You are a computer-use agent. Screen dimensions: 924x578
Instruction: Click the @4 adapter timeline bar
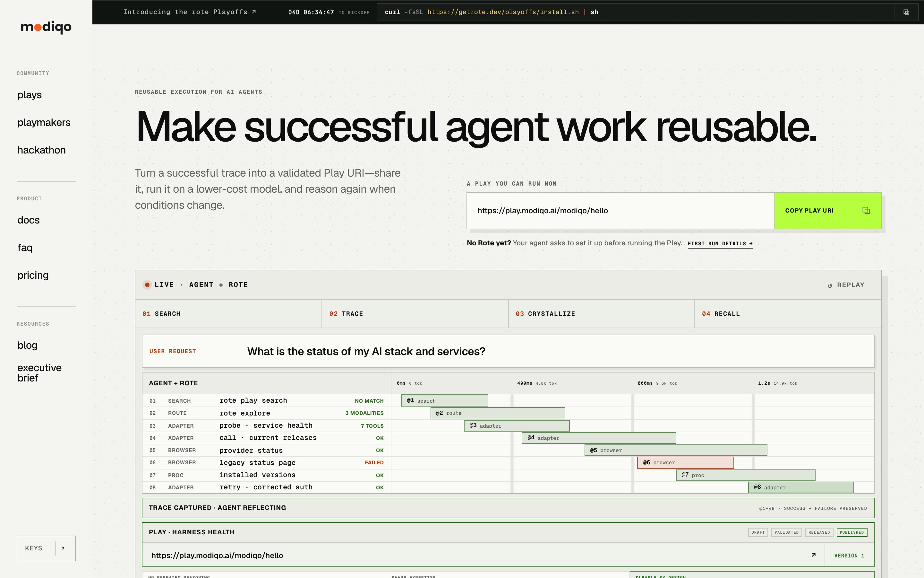[x=599, y=438]
